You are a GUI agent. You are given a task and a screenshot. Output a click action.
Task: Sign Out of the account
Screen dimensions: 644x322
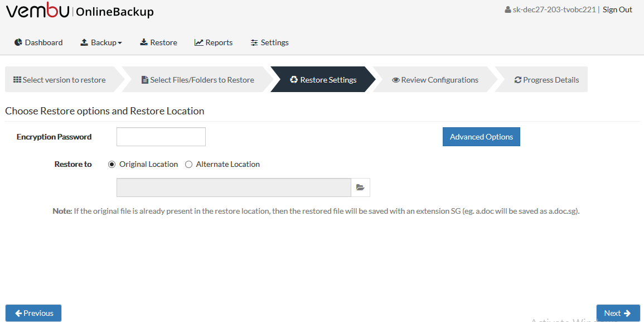tap(617, 10)
